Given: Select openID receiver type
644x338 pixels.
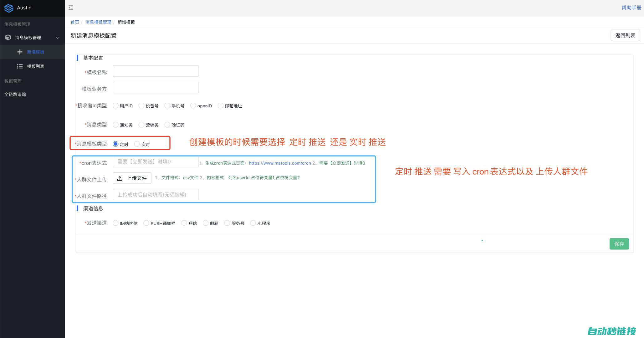Looking at the screenshot, I should pyautogui.click(x=193, y=105).
